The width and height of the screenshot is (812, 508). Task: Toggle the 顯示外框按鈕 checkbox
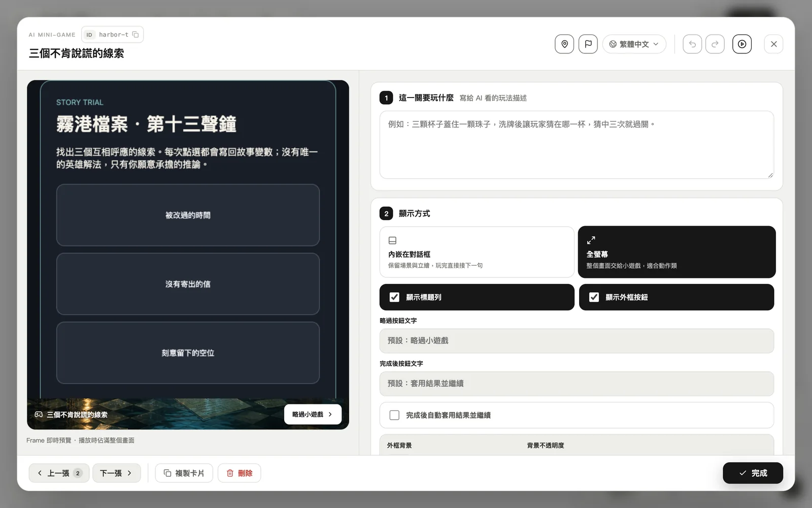point(594,297)
